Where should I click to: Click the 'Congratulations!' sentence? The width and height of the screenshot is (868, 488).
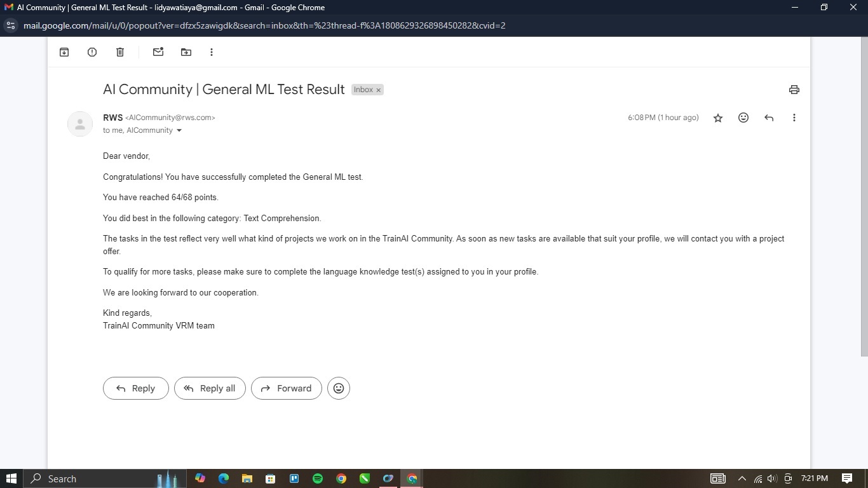(233, 177)
